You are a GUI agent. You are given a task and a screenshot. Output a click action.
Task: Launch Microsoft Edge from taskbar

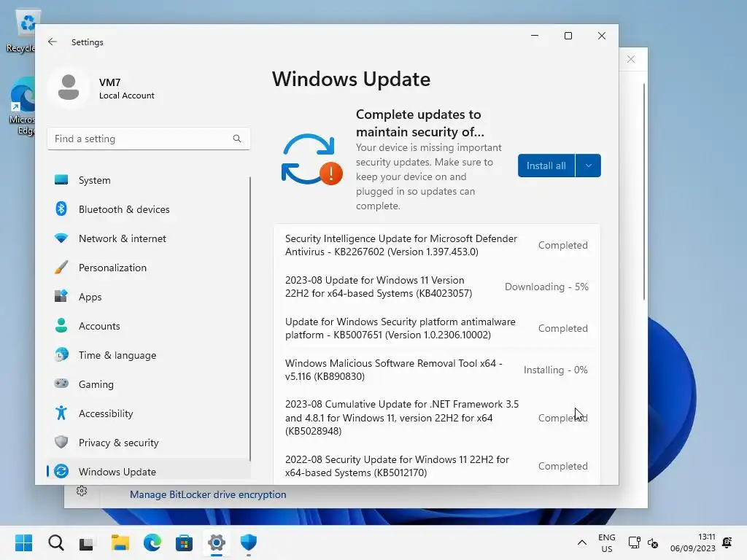point(152,542)
